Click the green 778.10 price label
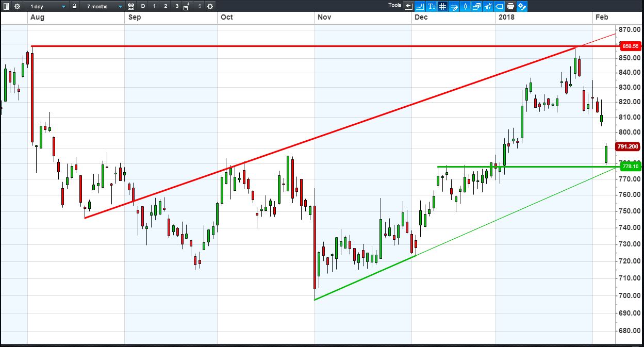Viewport: 644px width, 347px height. click(631, 167)
